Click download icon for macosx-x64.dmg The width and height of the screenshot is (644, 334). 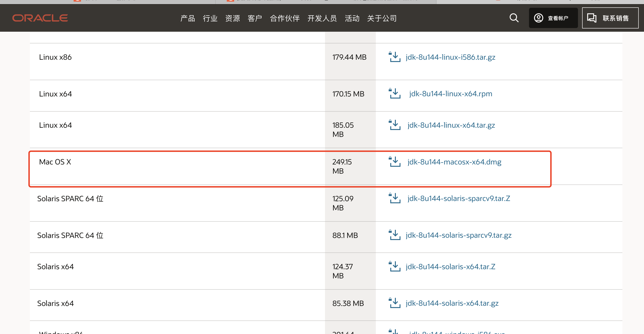click(x=394, y=161)
